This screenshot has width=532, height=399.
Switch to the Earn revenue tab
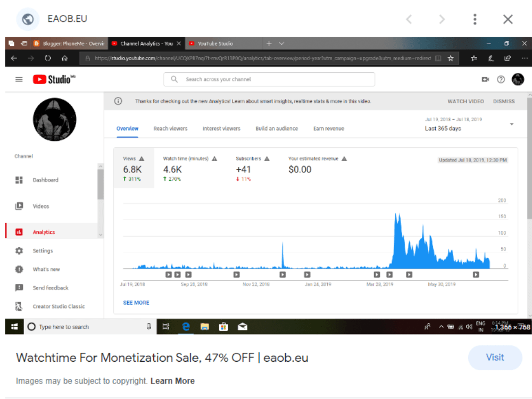(x=329, y=129)
